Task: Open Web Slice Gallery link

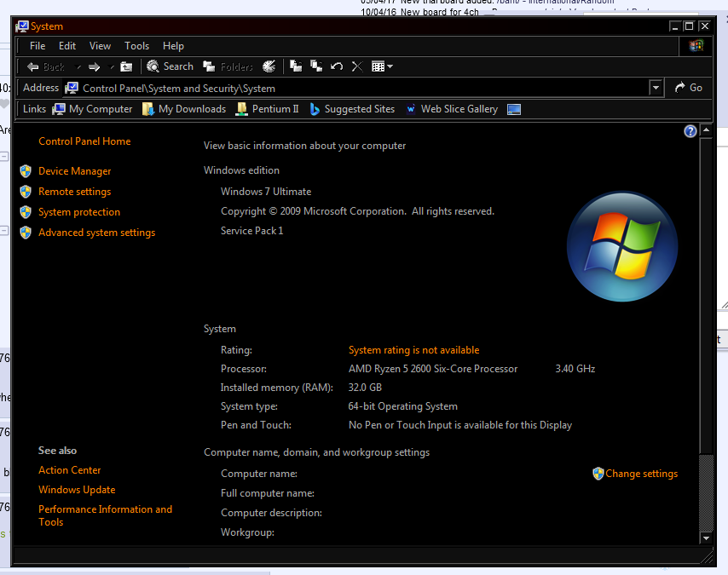Action: (x=452, y=109)
